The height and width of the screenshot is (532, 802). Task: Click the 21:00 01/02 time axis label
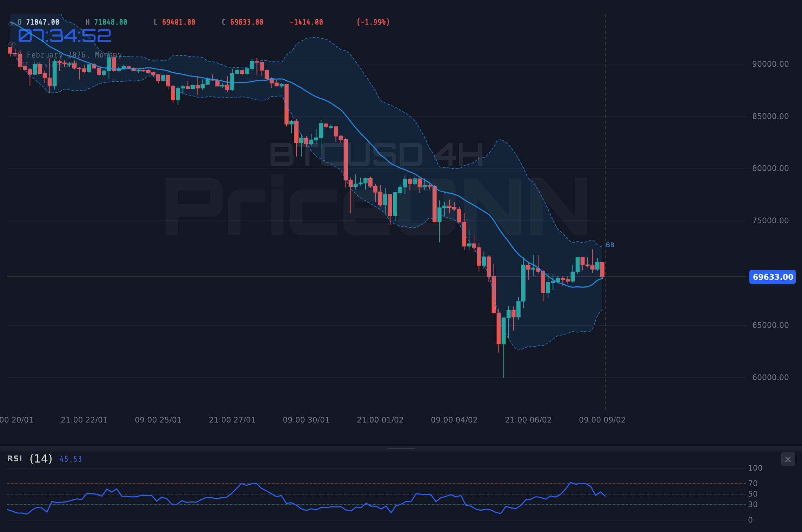point(380,420)
